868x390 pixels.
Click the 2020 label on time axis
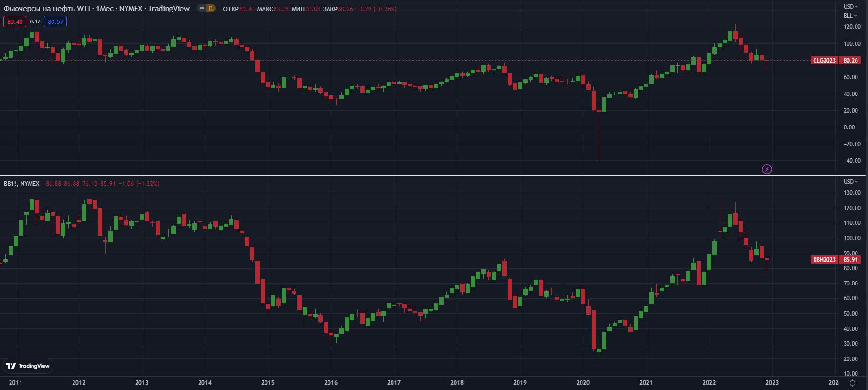pyautogui.click(x=583, y=383)
